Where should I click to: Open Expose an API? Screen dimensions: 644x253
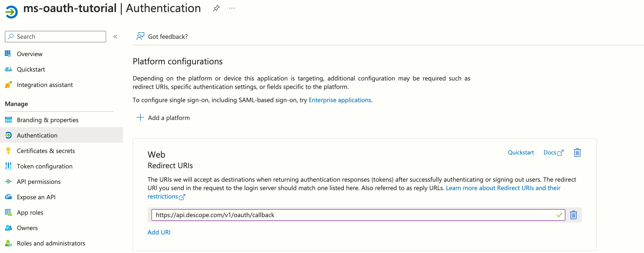pos(36,197)
